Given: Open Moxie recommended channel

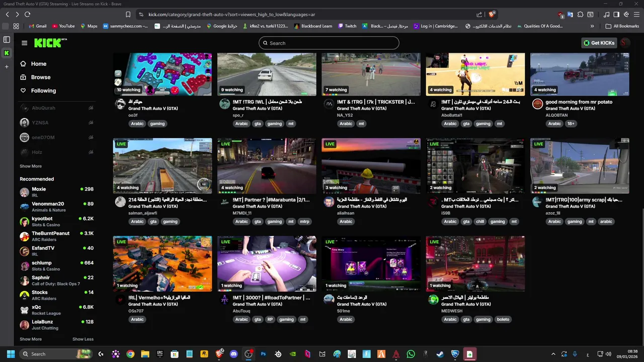Looking at the screenshot, I should (56, 192).
